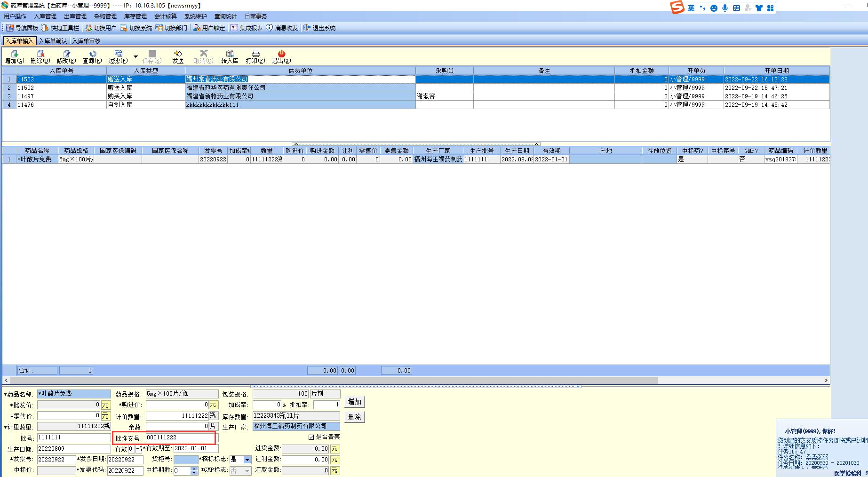Select the 入库单输入 tab
Screen dimensions: 868x477
click(19, 41)
